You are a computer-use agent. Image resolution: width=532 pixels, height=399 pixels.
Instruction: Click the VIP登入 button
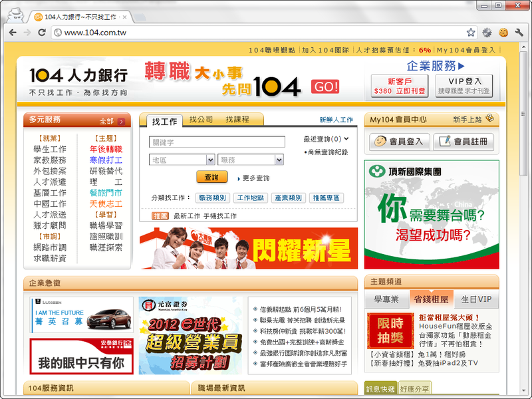(x=464, y=86)
